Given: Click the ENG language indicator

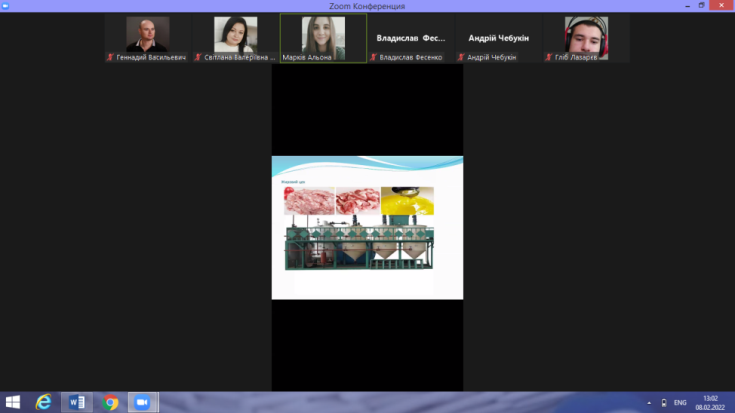Looking at the screenshot, I should 680,403.
